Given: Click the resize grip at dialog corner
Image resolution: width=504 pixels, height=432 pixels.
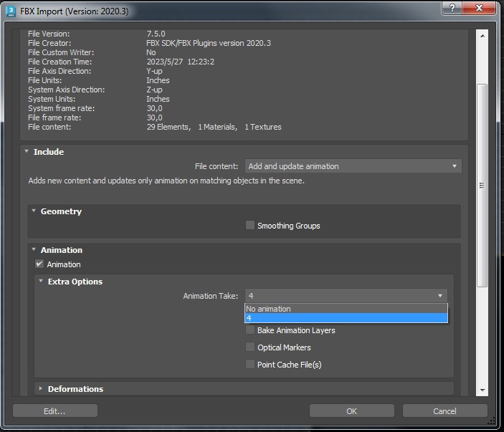Looking at the screenshot, I should pyautogui.click(x=492, y=422).
